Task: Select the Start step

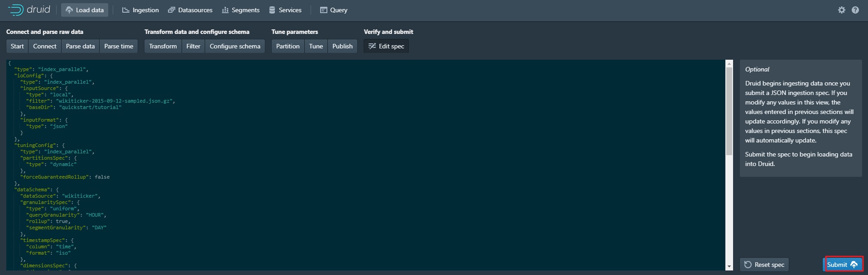Action: [17, 46]
